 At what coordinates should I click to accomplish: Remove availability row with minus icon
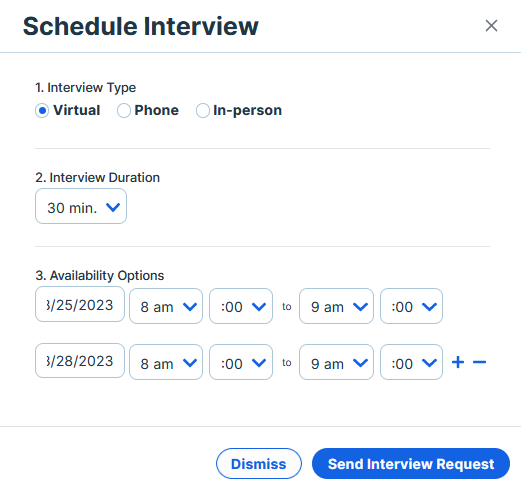479,362
